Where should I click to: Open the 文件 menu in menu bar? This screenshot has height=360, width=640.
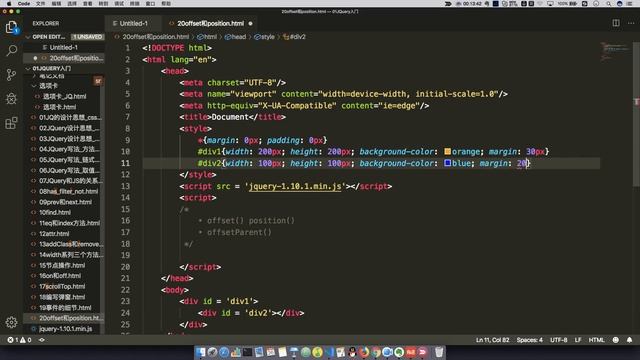coord(40,4)
